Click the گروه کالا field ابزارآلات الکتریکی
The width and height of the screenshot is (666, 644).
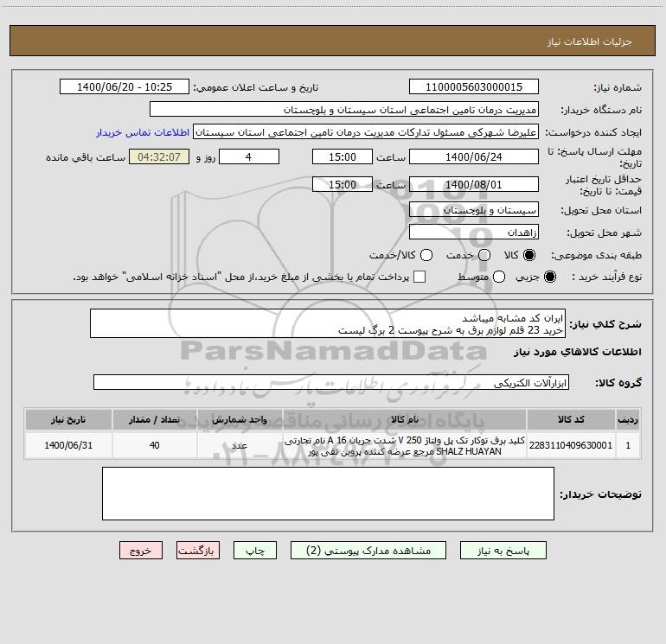coord(331,382)
